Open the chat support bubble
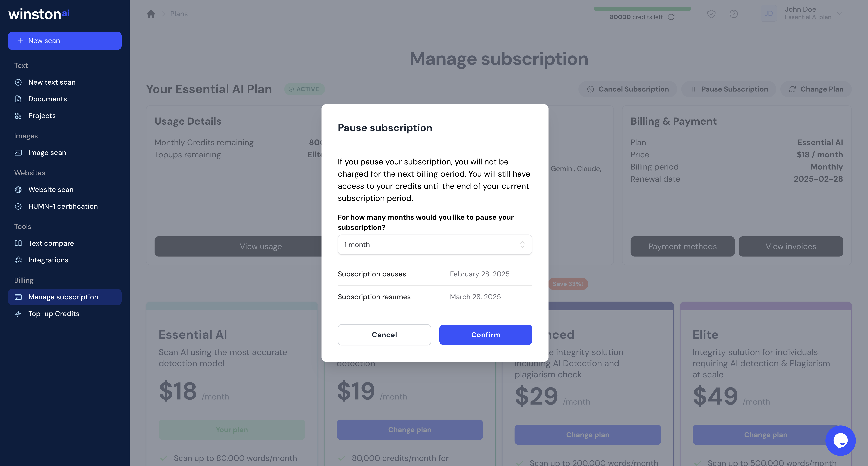The width and height of the screenshot is (868, 466). click(x=840, y=440)
